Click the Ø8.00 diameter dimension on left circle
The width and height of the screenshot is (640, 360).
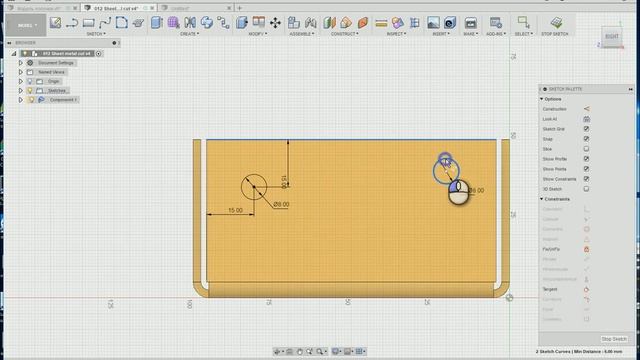pos(281,204)
